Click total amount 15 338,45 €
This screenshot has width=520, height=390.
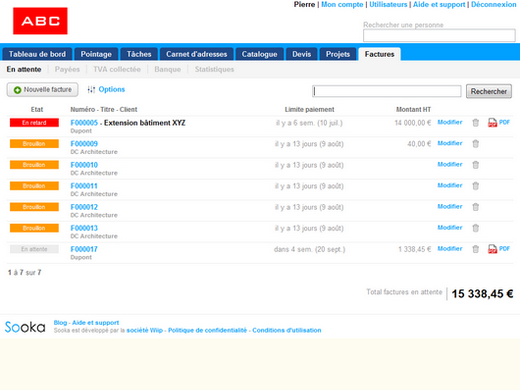[x=482, y=294]
